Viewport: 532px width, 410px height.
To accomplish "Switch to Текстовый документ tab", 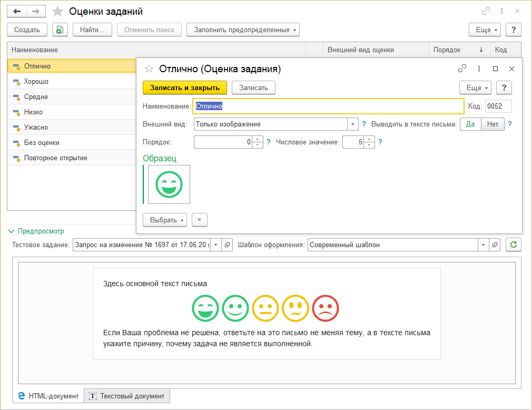I will click(x=127, y=396).
